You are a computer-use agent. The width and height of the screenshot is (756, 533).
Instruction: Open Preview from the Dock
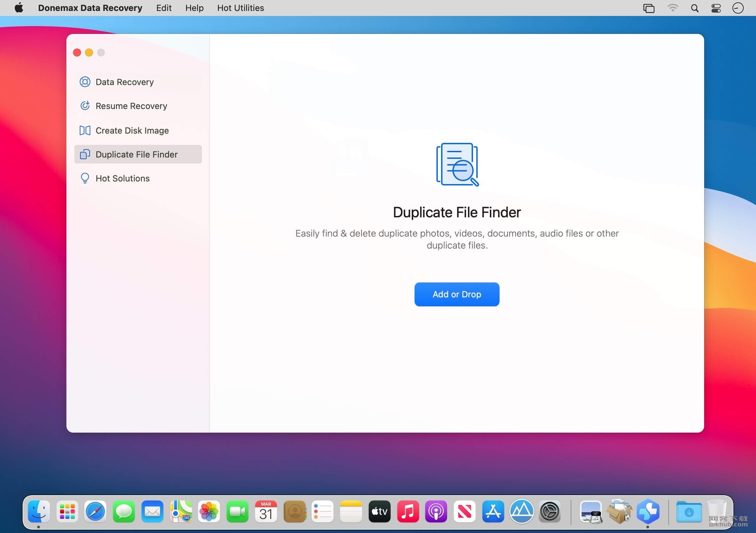591,511
